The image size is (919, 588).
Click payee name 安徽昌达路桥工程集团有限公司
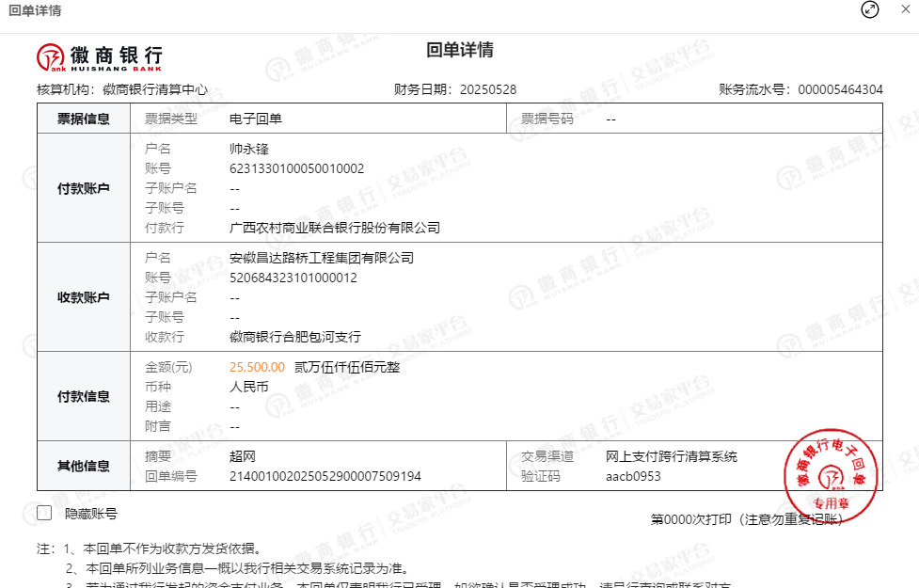coord(321,258)
